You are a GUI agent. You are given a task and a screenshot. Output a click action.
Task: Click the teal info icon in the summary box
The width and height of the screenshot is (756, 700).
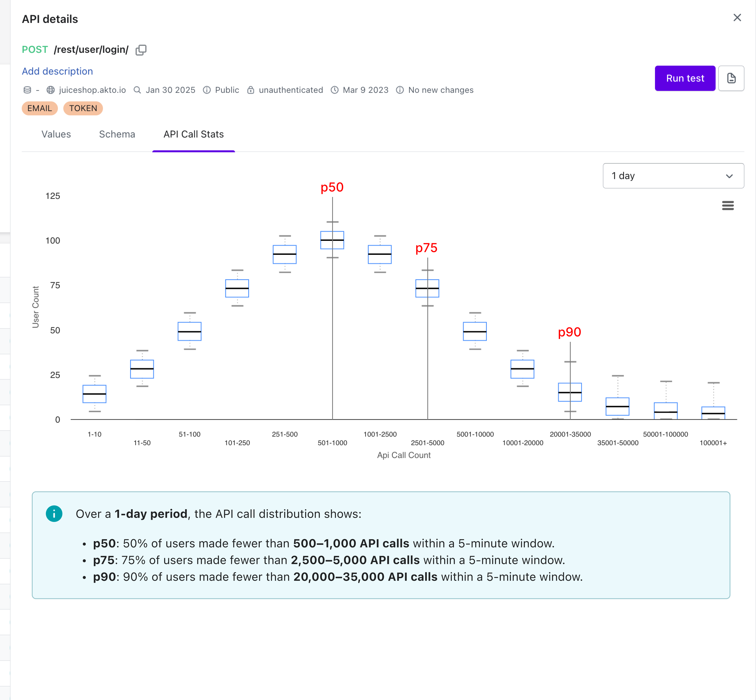pyautogui.click(x=54, y=514)
